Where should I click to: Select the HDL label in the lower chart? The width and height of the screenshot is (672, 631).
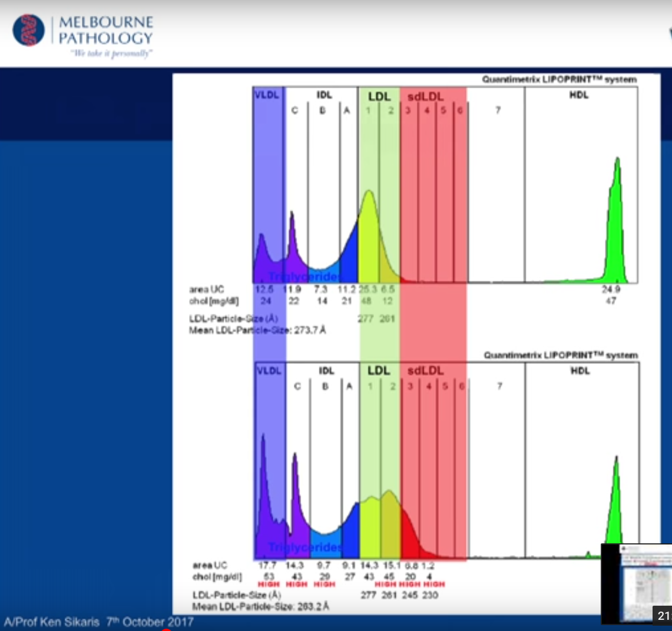pyautogui.click(x=580, y=371)
